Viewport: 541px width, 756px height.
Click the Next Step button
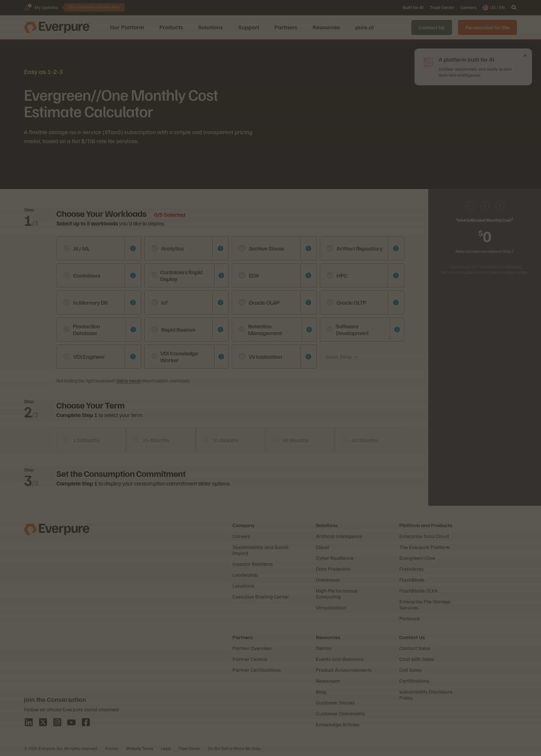[x=342, y=357]
